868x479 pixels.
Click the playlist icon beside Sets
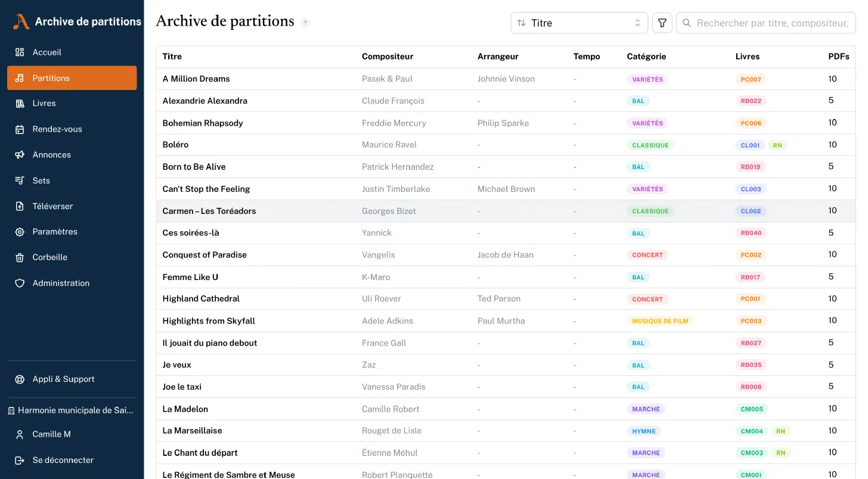point(20,181)
